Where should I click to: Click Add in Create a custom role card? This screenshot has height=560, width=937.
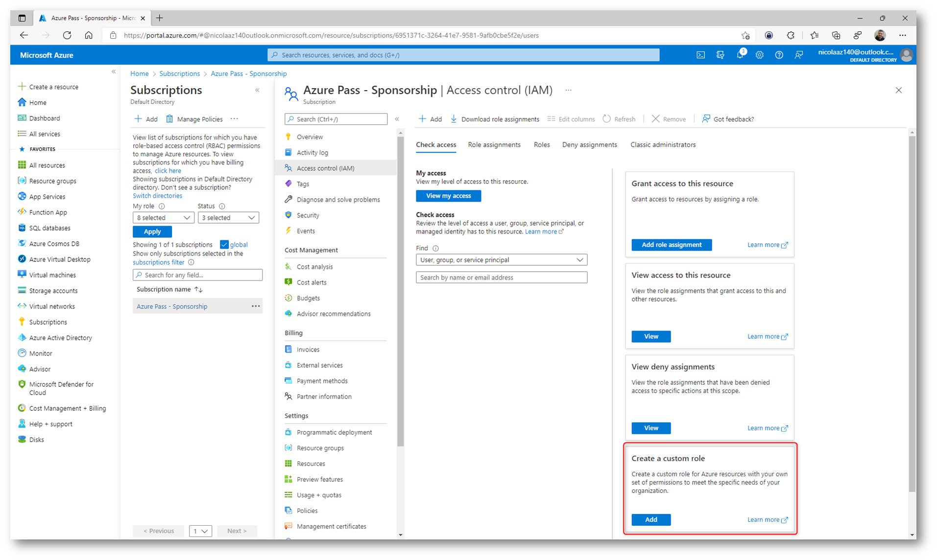coord(650,519)
